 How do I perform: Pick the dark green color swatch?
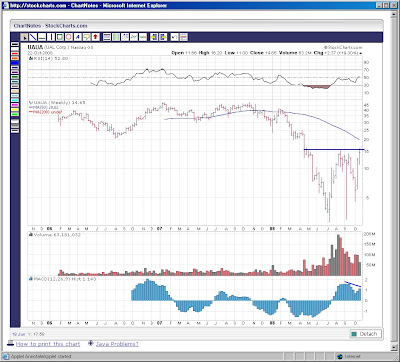(x=15, y=77)
